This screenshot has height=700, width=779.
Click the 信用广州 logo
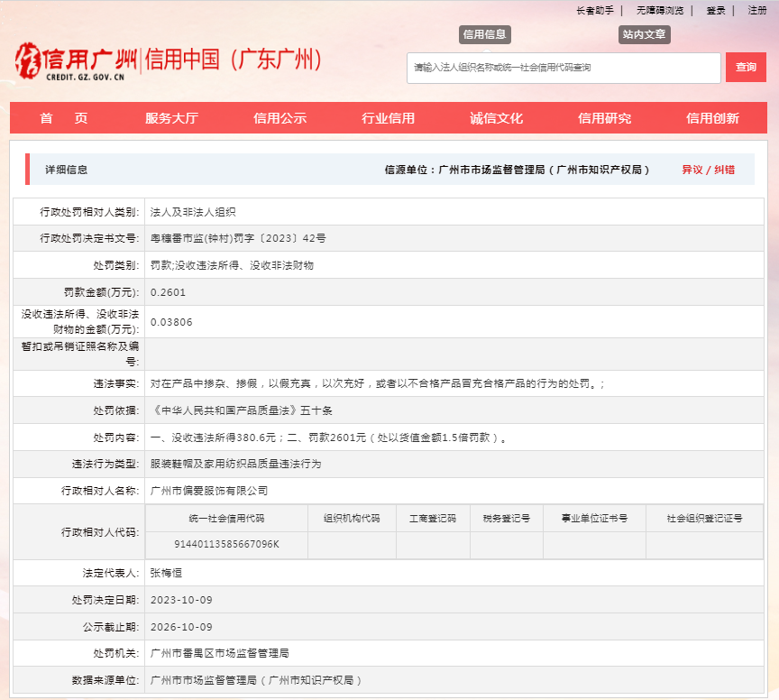(77, 60)
